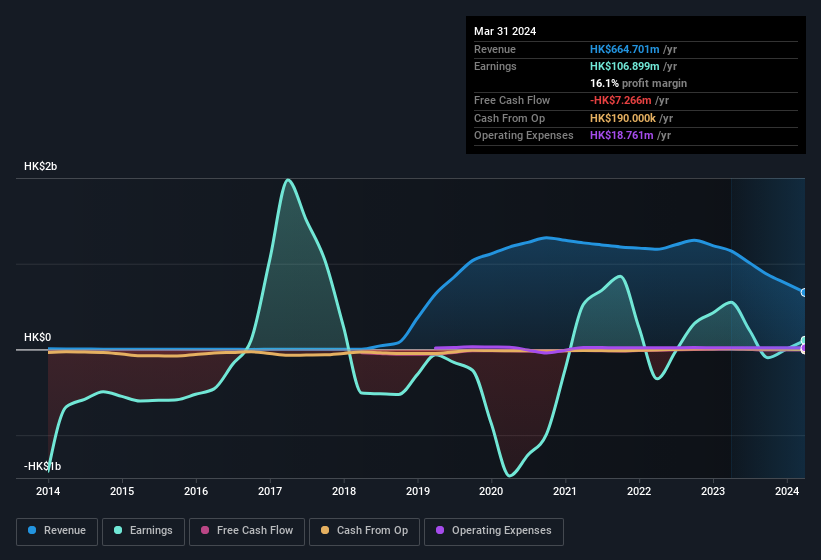Click the Earnings line endpoint marker
Image resolution: width=821 pixels, height=560 pixels.
coord(804,340)
